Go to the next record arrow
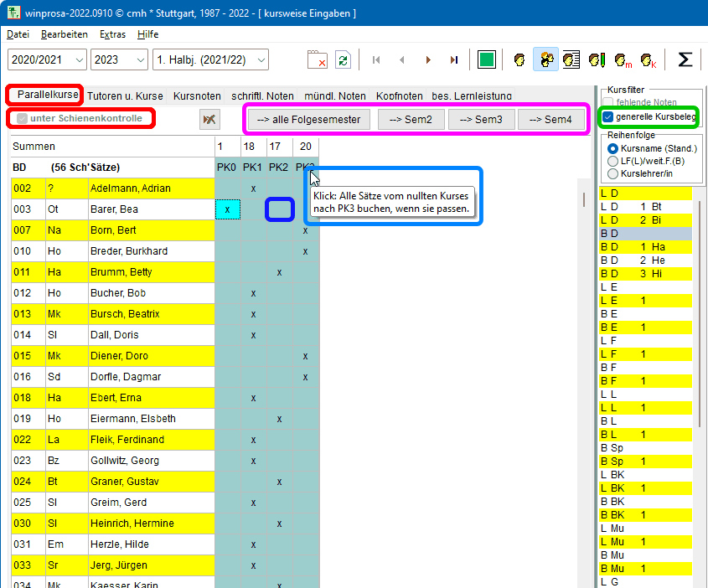 tap(428, 59)
